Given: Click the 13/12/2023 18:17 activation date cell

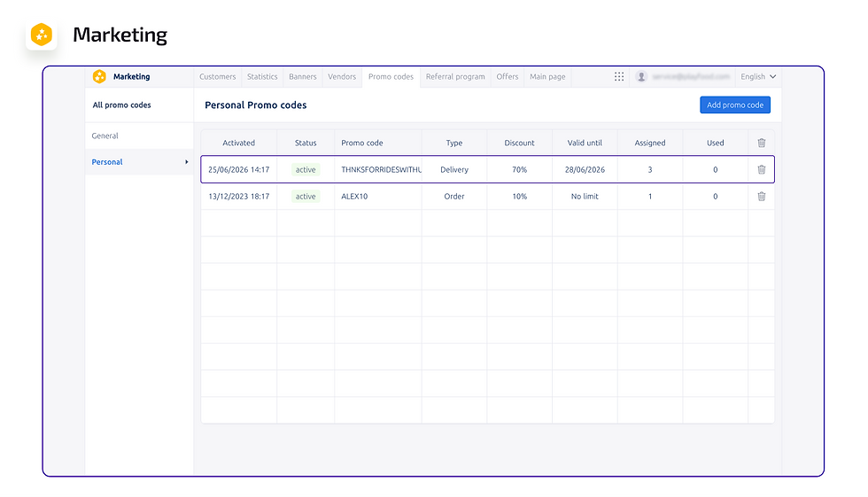Looking at the screenshot, I should click(x=238, y=196).
